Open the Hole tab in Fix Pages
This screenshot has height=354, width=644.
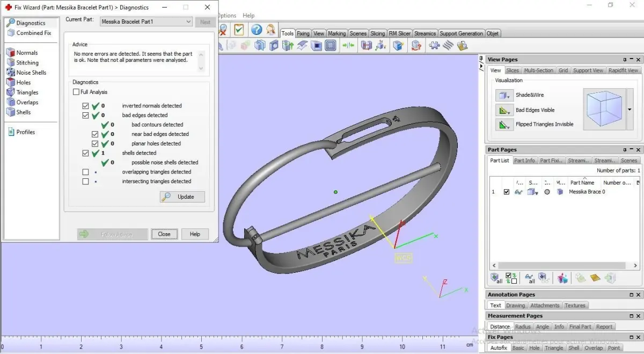[x=535, y=348]
